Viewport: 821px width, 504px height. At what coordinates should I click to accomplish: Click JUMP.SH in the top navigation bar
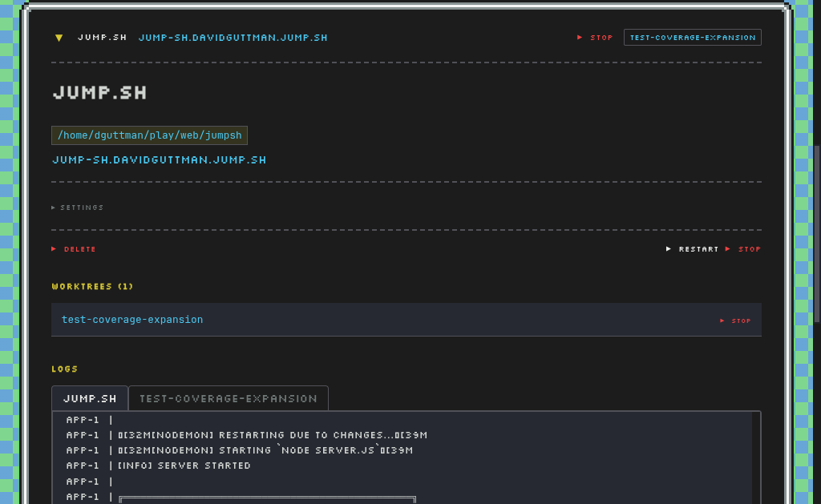click(102, 37)
